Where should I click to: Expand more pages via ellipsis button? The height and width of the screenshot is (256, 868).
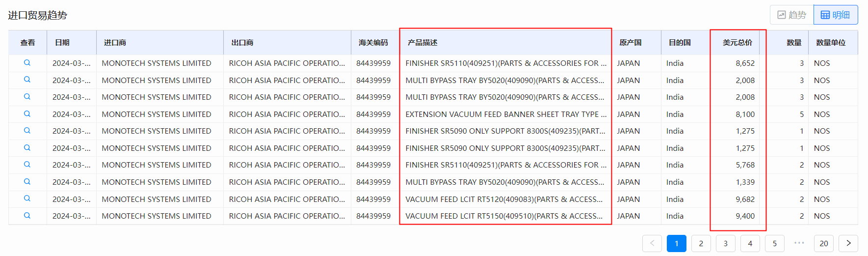pyautogui.click(x=799, y=243)
